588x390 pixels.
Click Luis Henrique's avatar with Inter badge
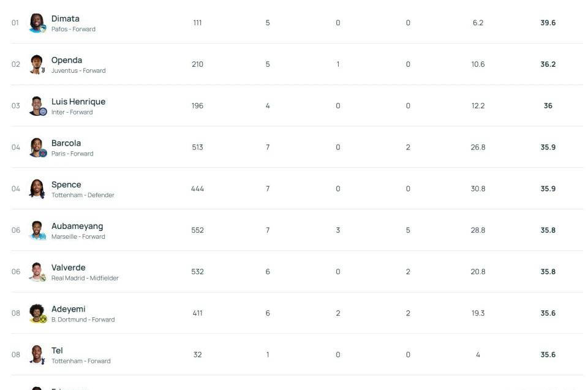[x=37, y=106]
